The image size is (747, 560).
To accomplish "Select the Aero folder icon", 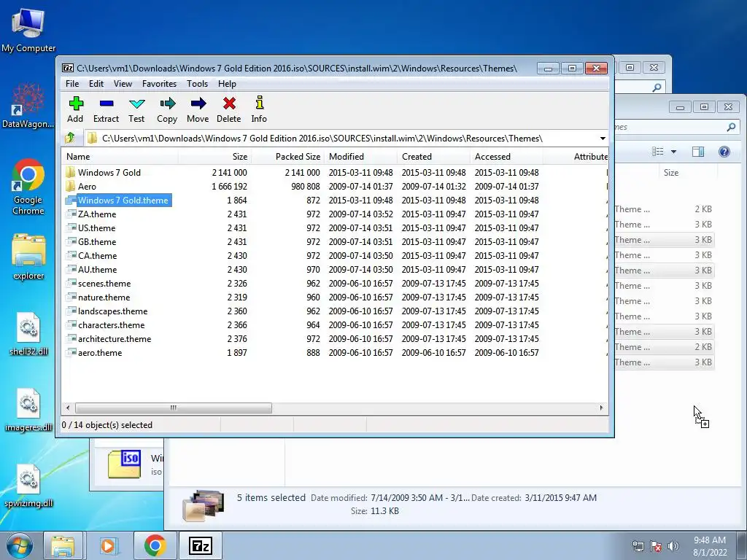I will coord(71,186).
